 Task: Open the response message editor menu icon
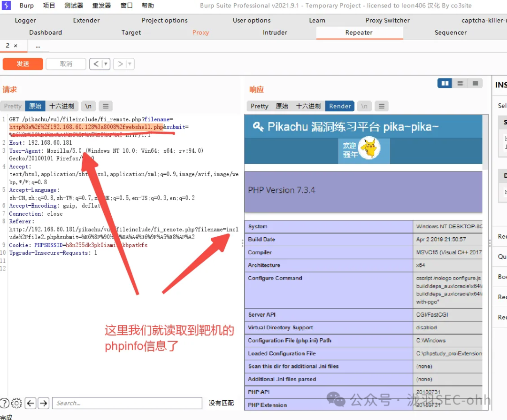click(x=382, y=106)
